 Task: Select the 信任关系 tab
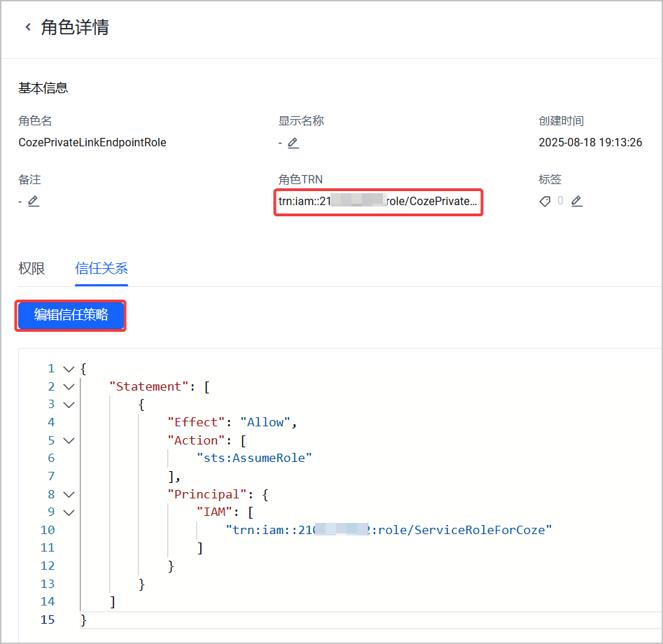click(102, 269)
